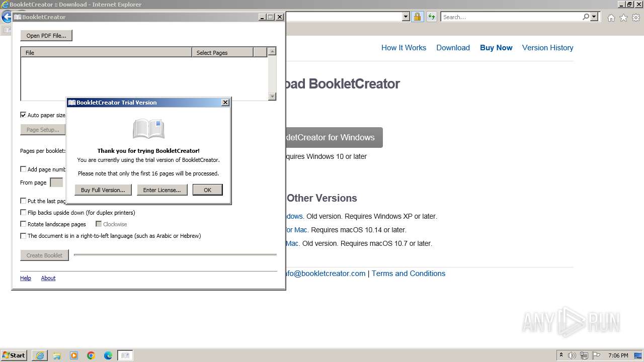The height and width of the screenshot is (362, 644).
Task: Open How It Works page in browser
Action: point(404,48)
